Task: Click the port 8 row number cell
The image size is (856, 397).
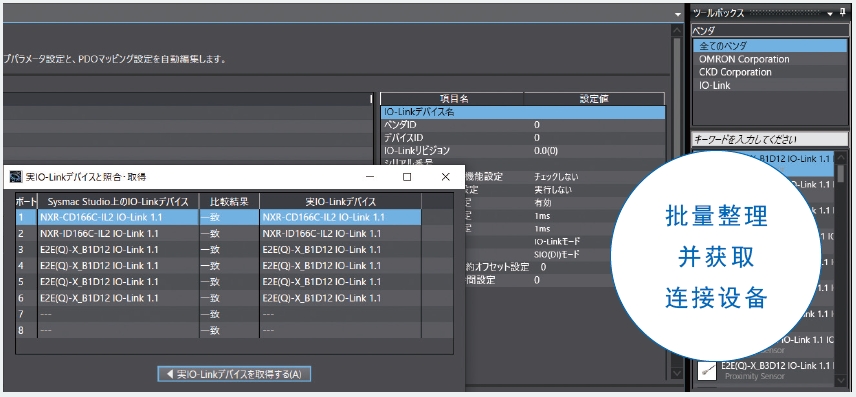Action: point(26,330)
